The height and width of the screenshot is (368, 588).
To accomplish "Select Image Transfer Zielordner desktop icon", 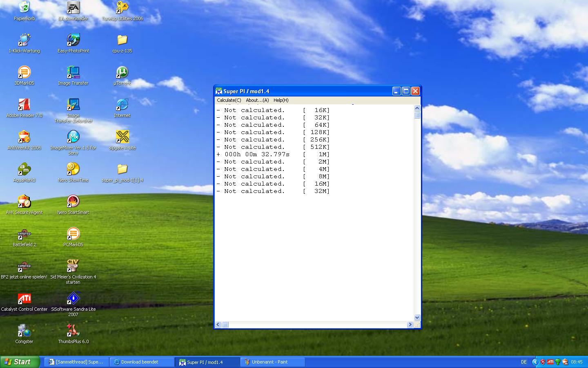I will (x=73, y=104).
